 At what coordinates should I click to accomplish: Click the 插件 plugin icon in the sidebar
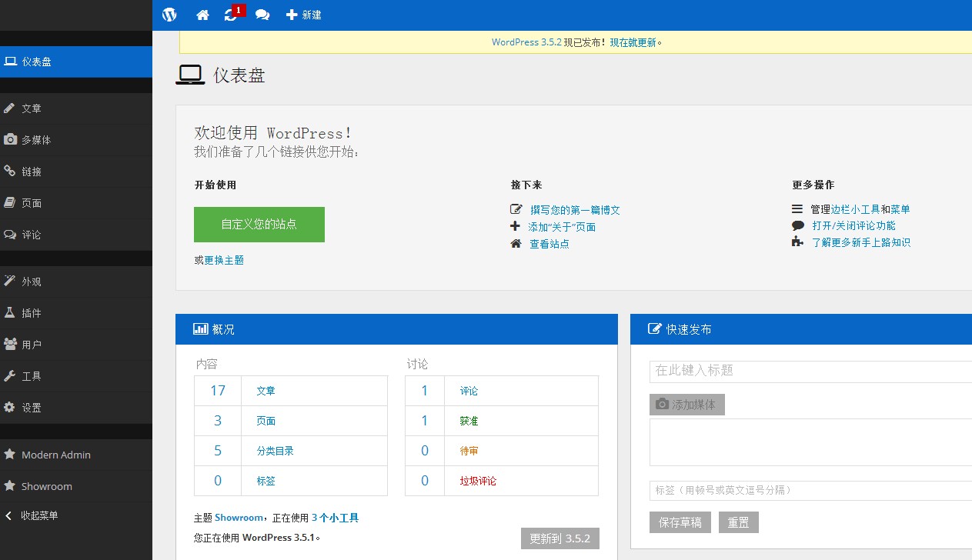point(11,312)
